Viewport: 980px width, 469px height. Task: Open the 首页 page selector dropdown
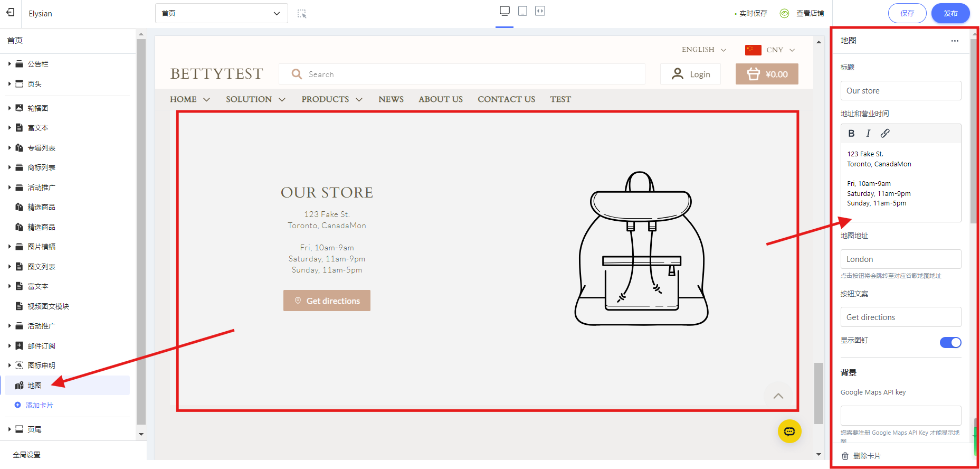click(x=221, y=13)
